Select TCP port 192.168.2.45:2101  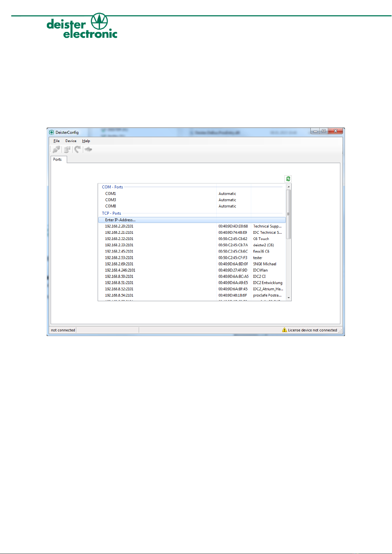119,252
